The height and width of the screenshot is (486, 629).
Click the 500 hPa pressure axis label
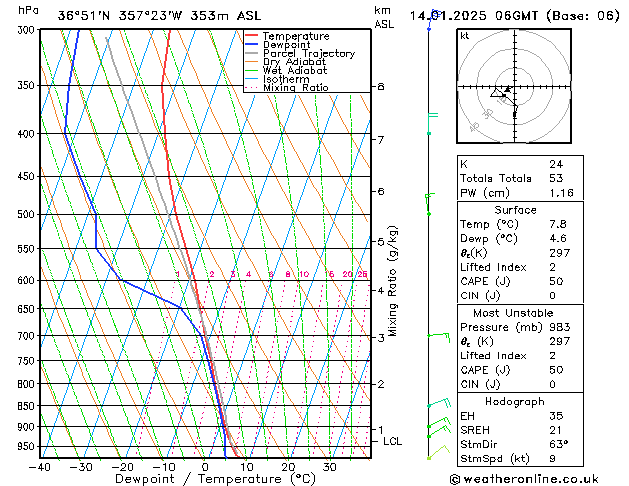point(26,214)
